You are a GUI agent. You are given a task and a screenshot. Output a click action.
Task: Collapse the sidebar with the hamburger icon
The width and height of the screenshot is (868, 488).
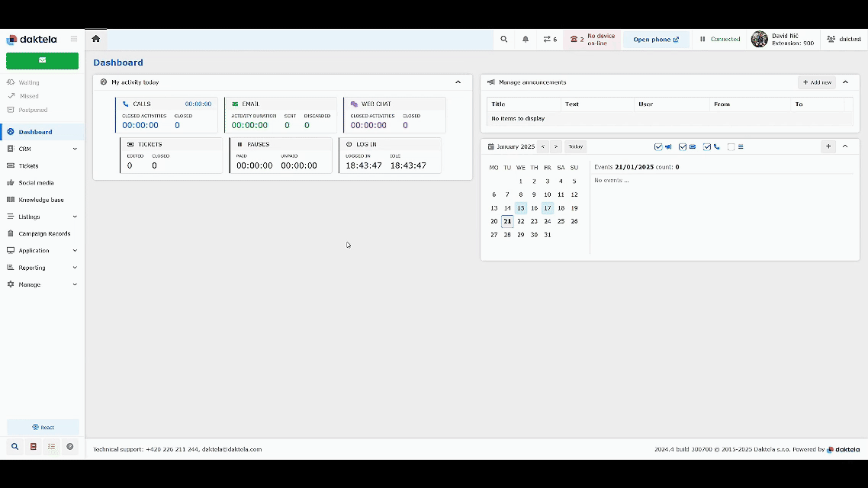pos(74,39)
